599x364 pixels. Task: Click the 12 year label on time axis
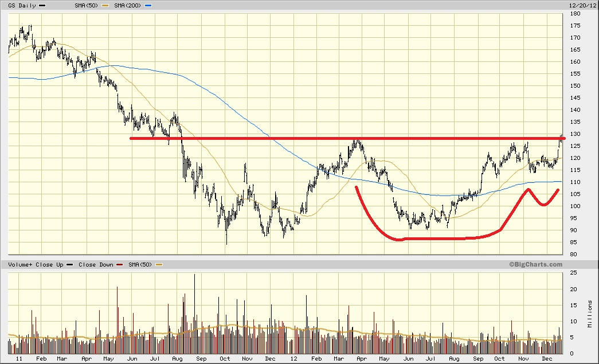point(293,359)
